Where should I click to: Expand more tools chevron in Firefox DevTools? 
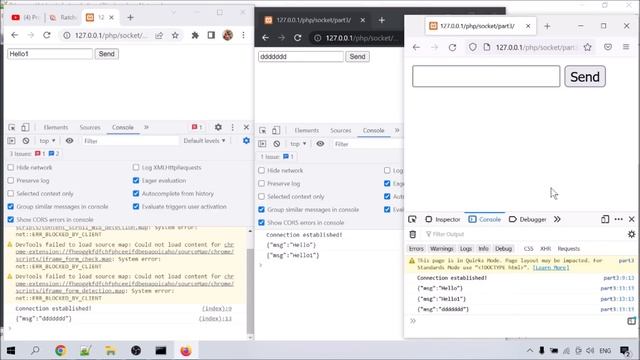click(x=557, y=220)
